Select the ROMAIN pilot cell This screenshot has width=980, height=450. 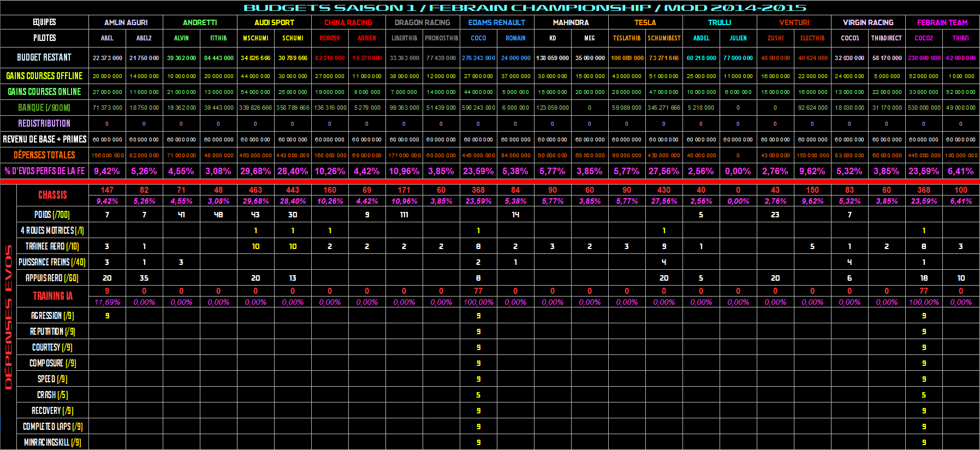click(515, 38)
